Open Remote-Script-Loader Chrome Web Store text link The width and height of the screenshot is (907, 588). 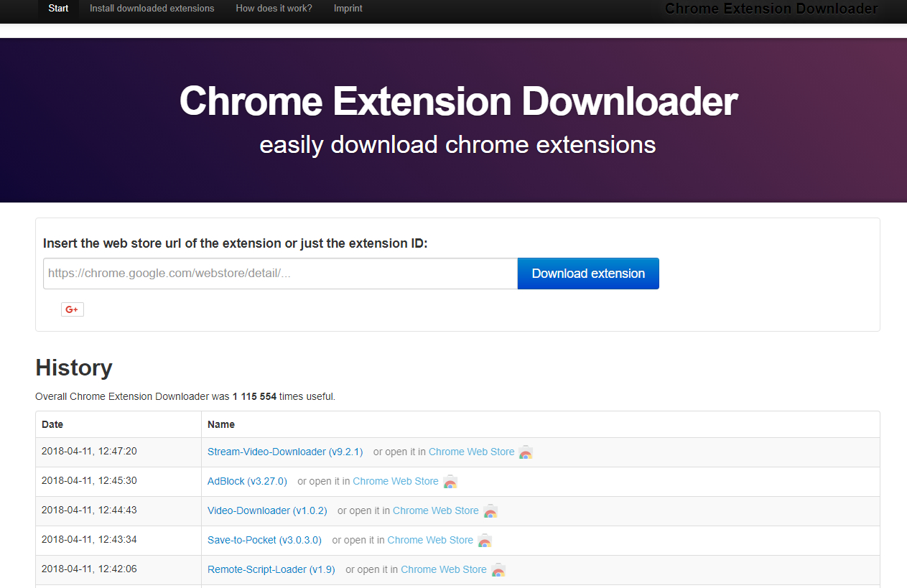443,569
